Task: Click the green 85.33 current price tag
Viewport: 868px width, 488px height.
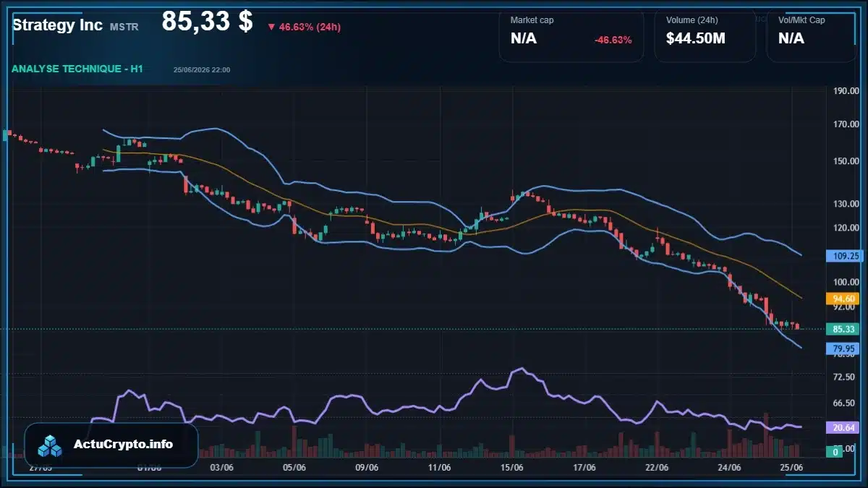Action: coord(844,329)
